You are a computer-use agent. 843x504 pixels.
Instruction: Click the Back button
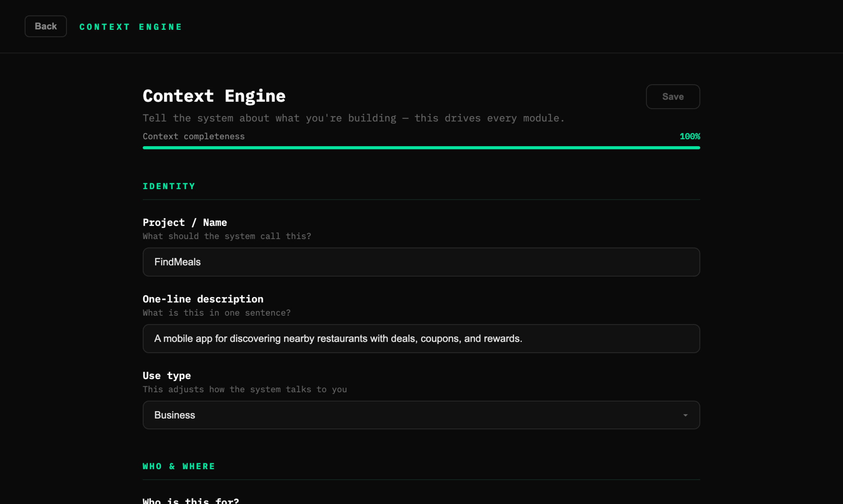(x=45, y=26)
